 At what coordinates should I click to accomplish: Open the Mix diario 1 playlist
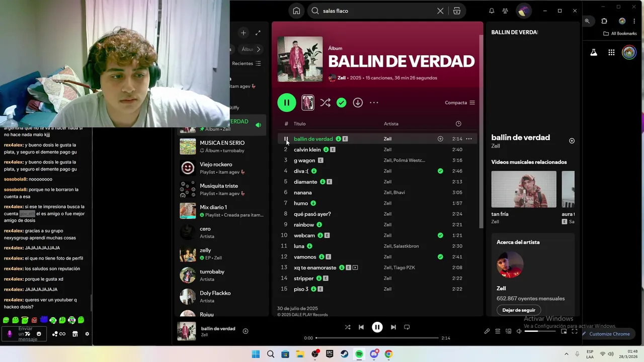coord(221,211)
